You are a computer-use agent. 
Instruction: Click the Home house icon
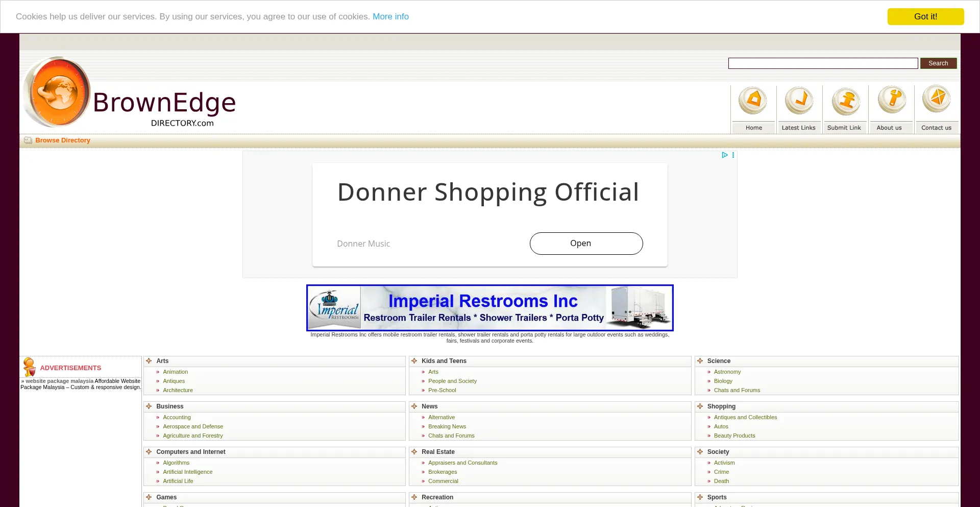point(753,100)
